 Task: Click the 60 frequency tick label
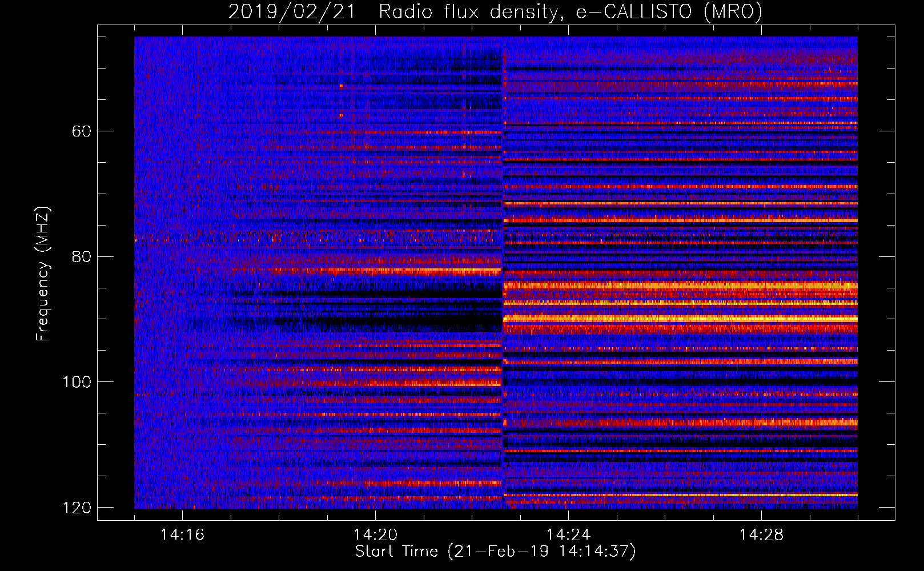coord(82,131)
